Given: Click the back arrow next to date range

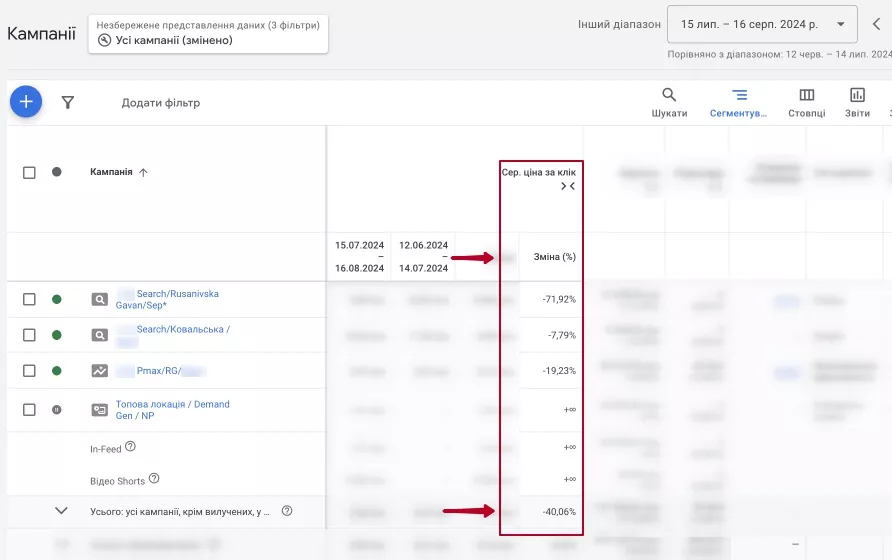Looking at the screenshot, I should (877, 24).
